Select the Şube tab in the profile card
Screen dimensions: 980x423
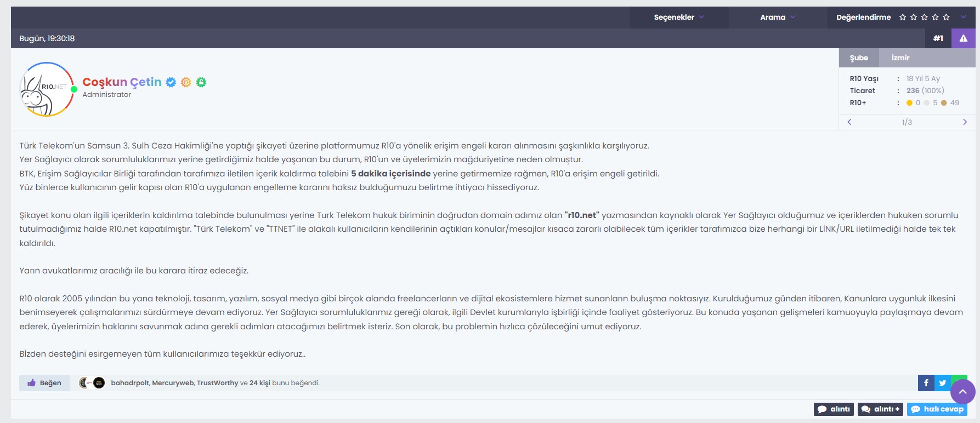point(859,58)
